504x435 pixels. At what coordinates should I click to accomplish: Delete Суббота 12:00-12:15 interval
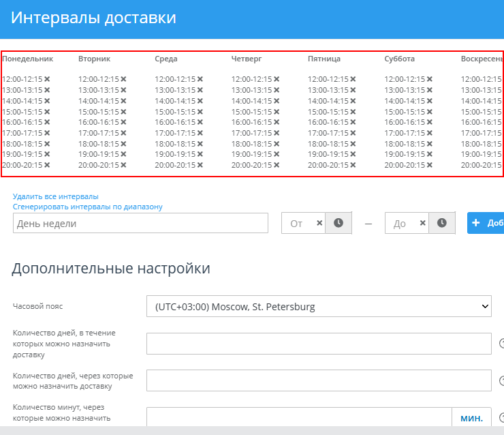pos(430,79)
